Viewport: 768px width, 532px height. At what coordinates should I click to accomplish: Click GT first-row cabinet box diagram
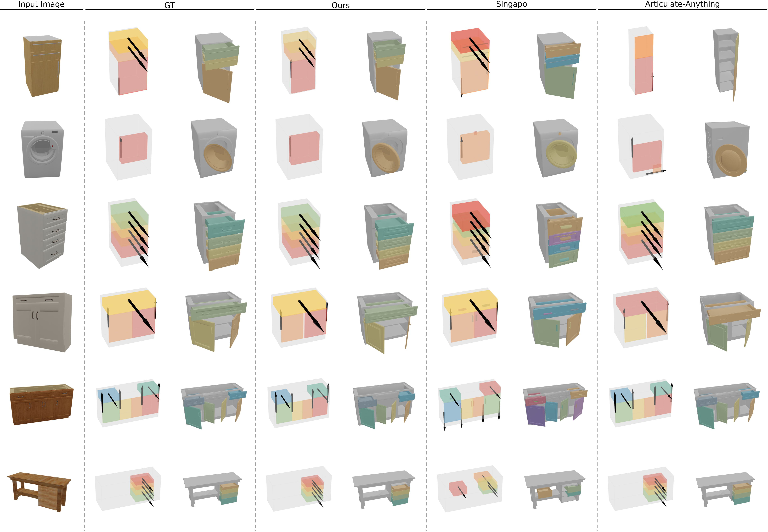[x=128, y=62]
